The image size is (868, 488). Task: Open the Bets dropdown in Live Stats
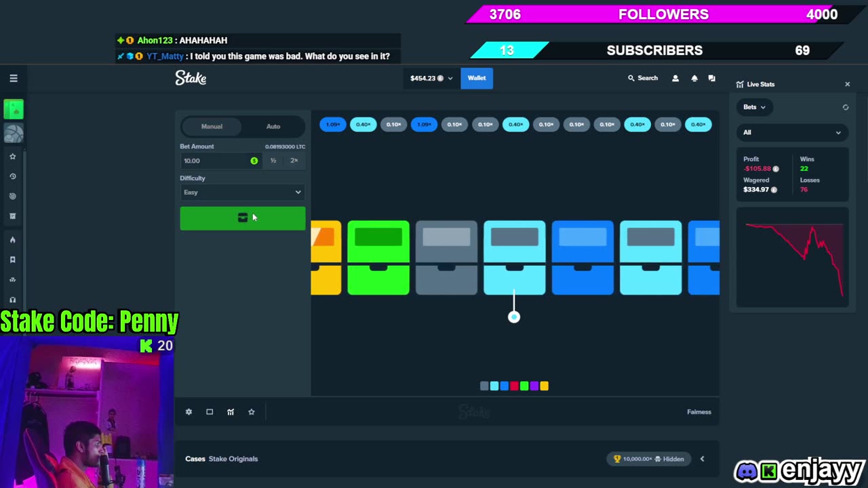click(x=754, y=107)
